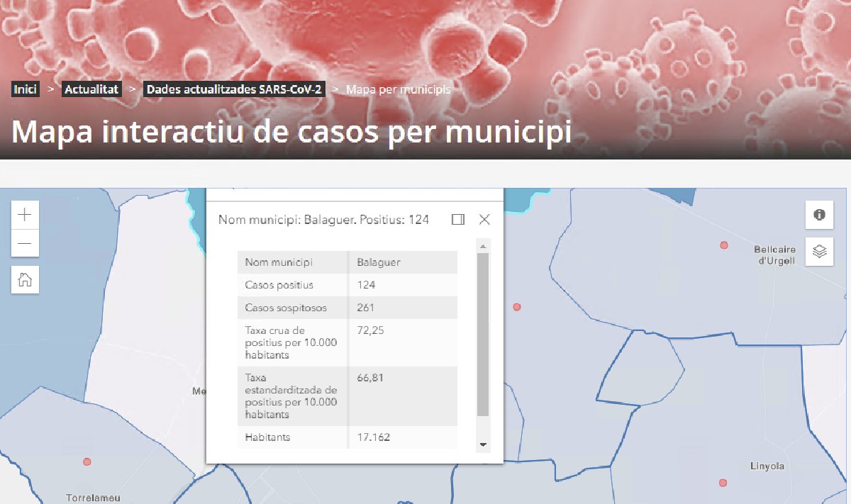
Task: Click the popup's vertical scrollbar thumb
Action: (x=483, y=333)
